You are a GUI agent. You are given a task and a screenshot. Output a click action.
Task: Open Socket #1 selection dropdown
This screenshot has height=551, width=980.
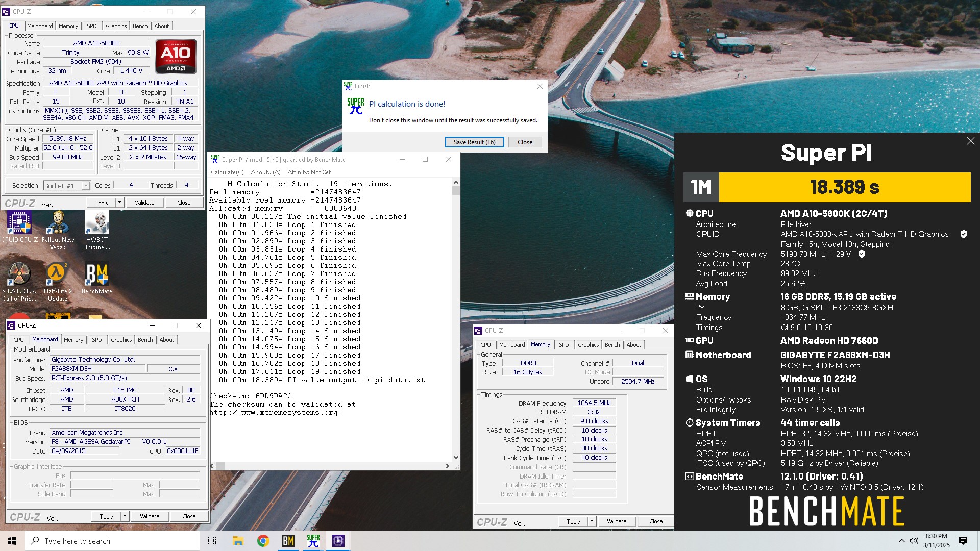click(66, 186)
